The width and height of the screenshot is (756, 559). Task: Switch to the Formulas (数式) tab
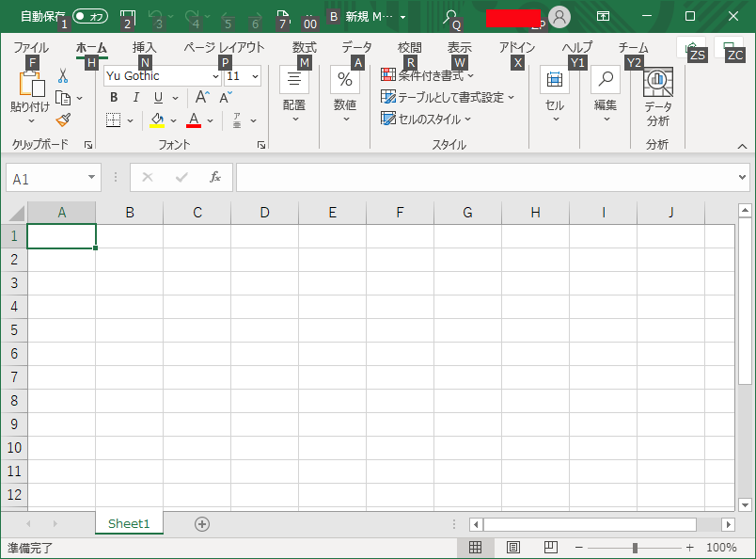[x=305, y=47]
